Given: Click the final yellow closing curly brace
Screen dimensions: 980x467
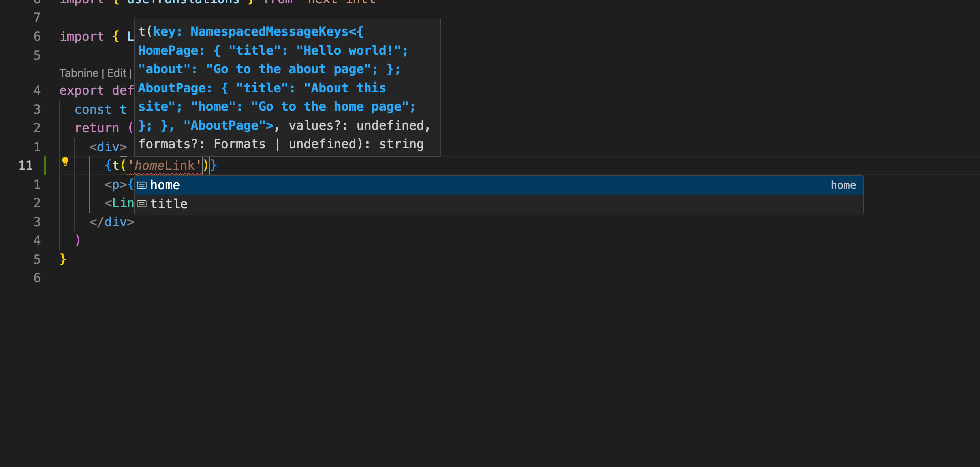Looking at the screenshot, I should (63, 259).
